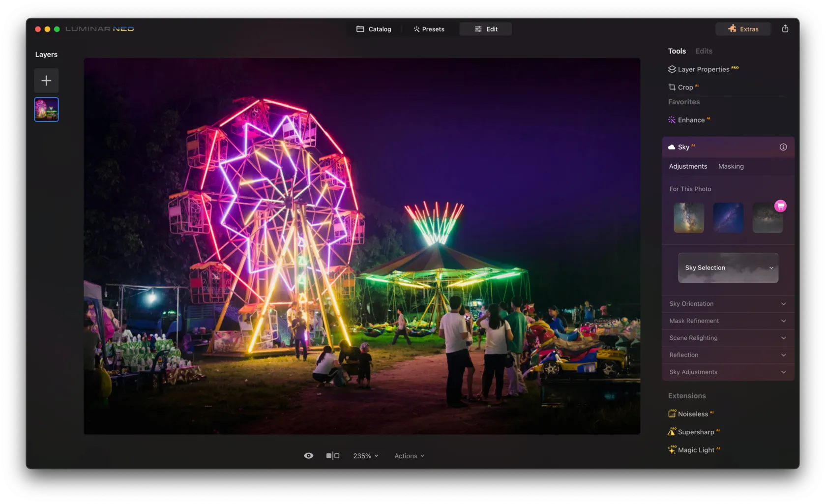The height and width of the screenshot is (504, 826).
Task: Expand the Scene Relighting section
Action: coord(728,338)
